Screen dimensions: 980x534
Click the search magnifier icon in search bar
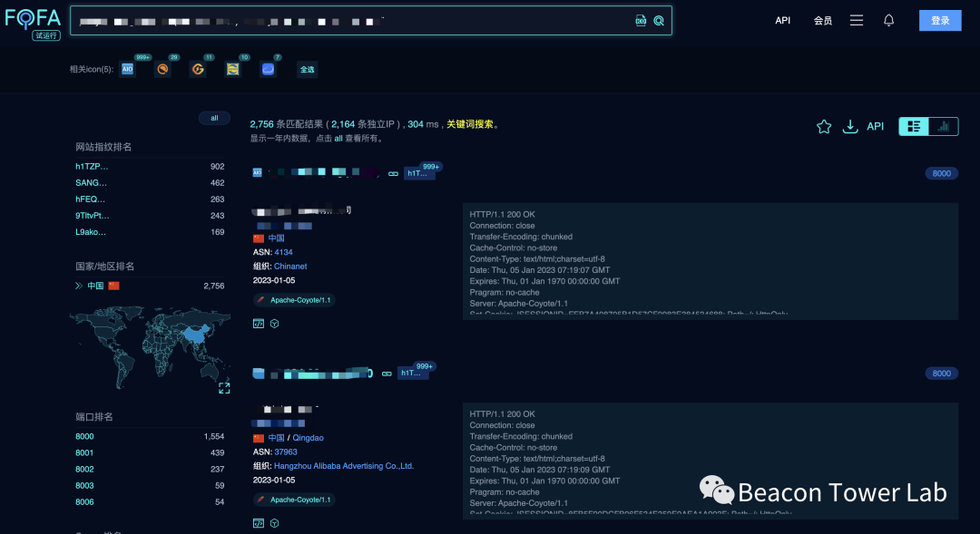click(x=659, y=21)
